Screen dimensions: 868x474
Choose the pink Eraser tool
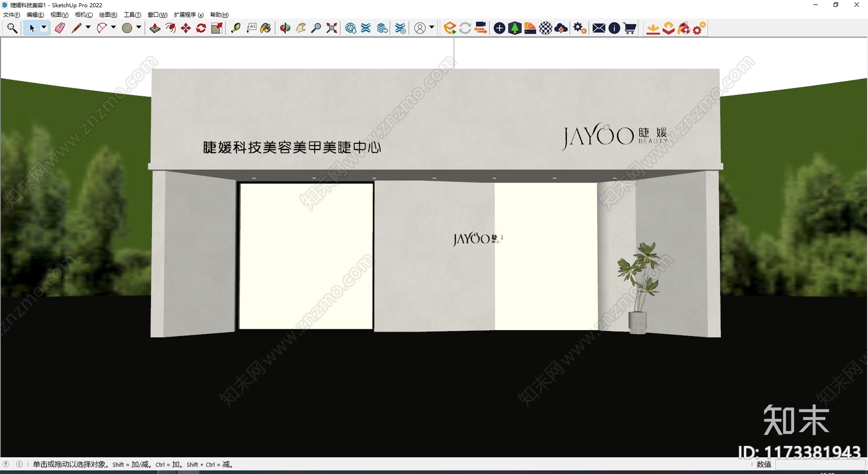click(60, 28)
